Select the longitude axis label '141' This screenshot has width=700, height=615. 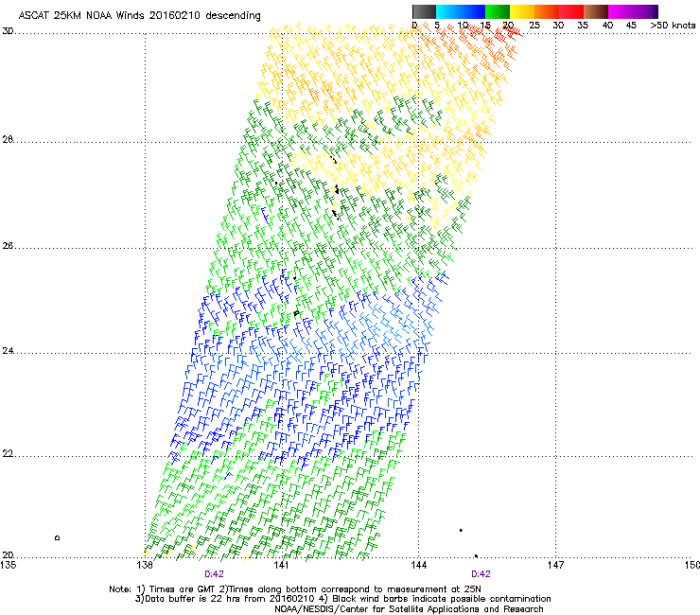(x=281, y=565)
